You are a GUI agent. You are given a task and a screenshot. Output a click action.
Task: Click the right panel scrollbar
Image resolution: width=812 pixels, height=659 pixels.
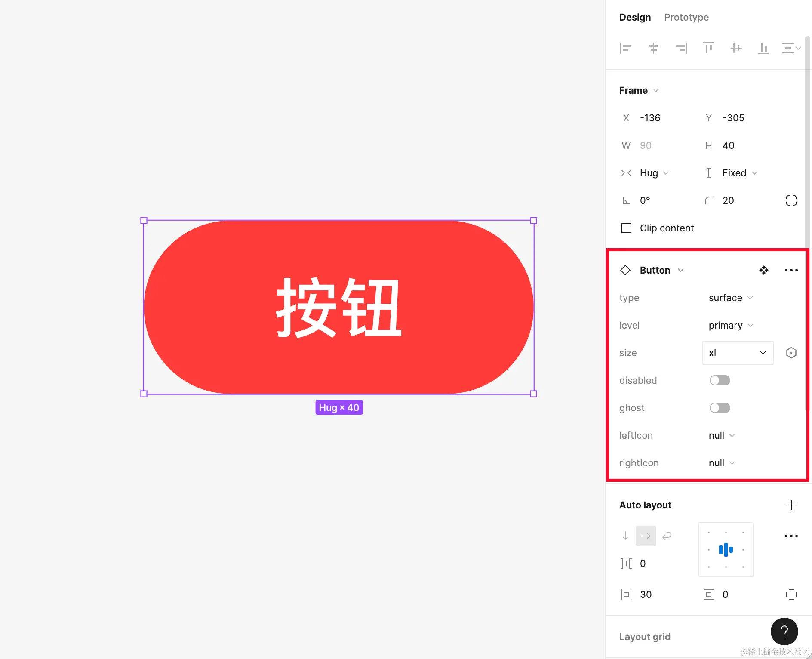tap(808, 224)
